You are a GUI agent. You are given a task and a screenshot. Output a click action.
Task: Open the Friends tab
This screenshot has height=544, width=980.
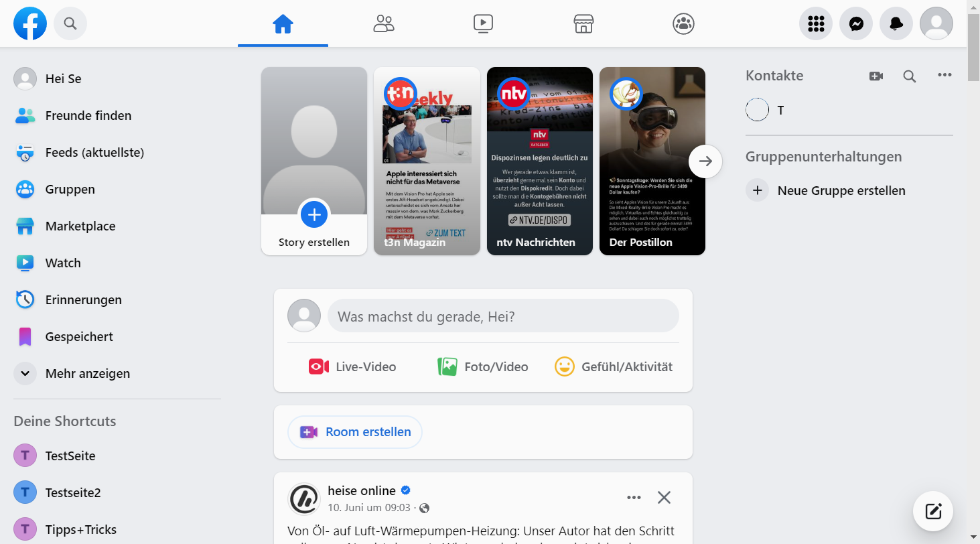[x=384, y=24]
